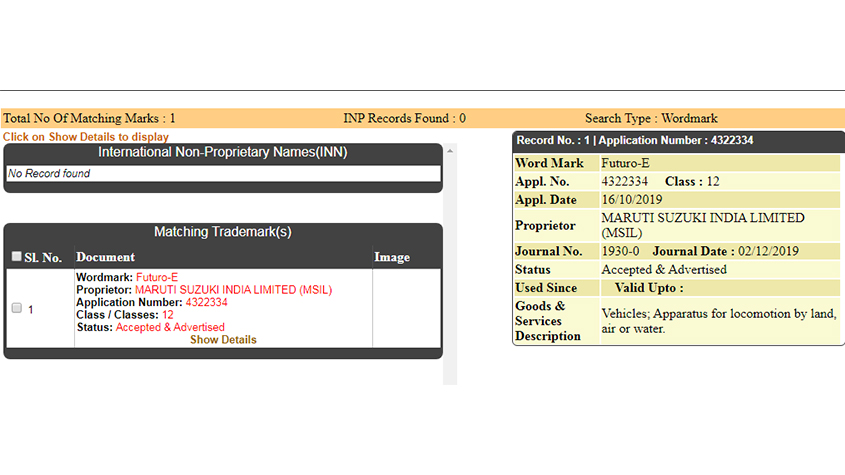The image size is (845, 475).
Task: Click Used Since label in record
Action: coord(546,288)
